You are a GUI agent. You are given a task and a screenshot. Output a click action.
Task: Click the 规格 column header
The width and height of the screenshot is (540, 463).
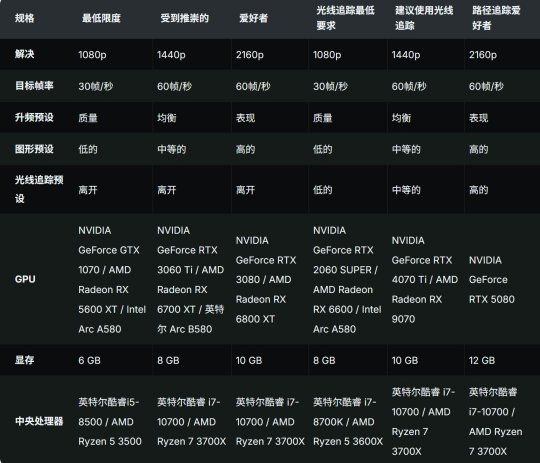pos(24,18)
